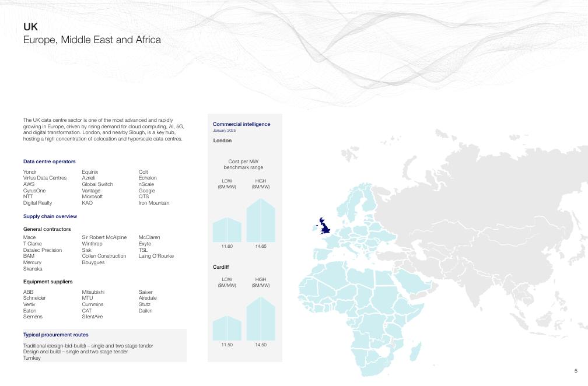Select "Sir Robert McAlpine" contractor entry
The height and width of the screenshot is (386, 588).
click(x=104, y=237)
